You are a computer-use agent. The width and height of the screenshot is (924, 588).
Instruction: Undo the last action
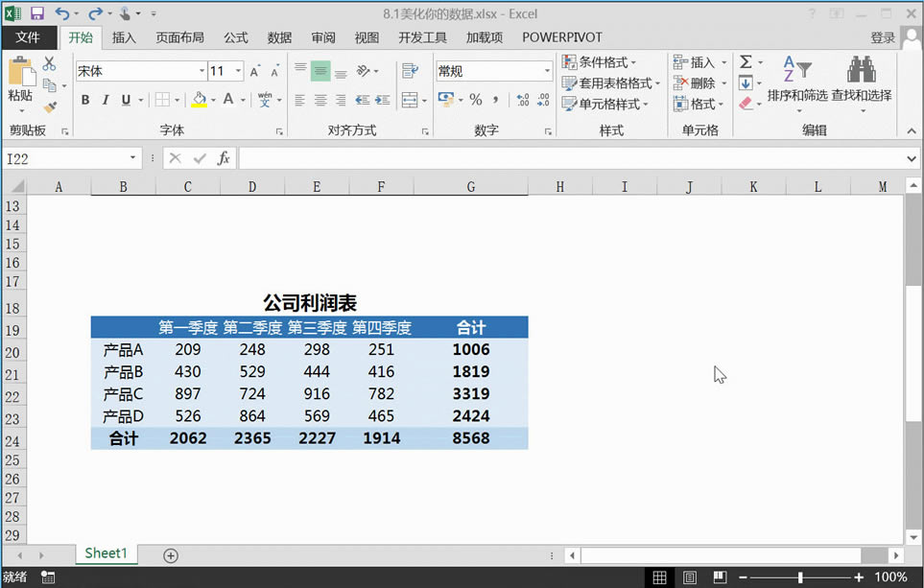pos(59,14)
